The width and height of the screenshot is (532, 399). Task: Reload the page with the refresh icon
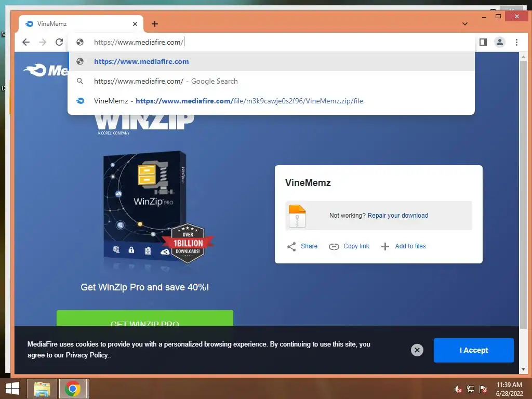59,42
